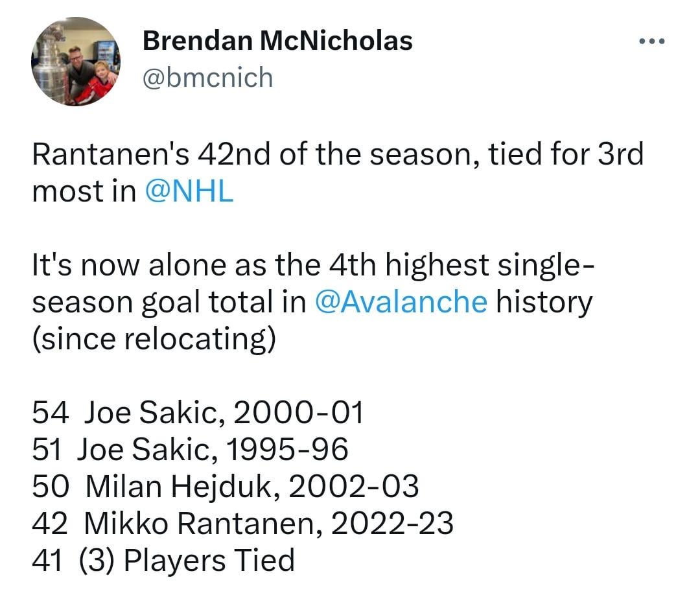This screenshot has height=593, width=700.
Task: Click the word "history" after @Avalanche
Action: tap(544, 302)
